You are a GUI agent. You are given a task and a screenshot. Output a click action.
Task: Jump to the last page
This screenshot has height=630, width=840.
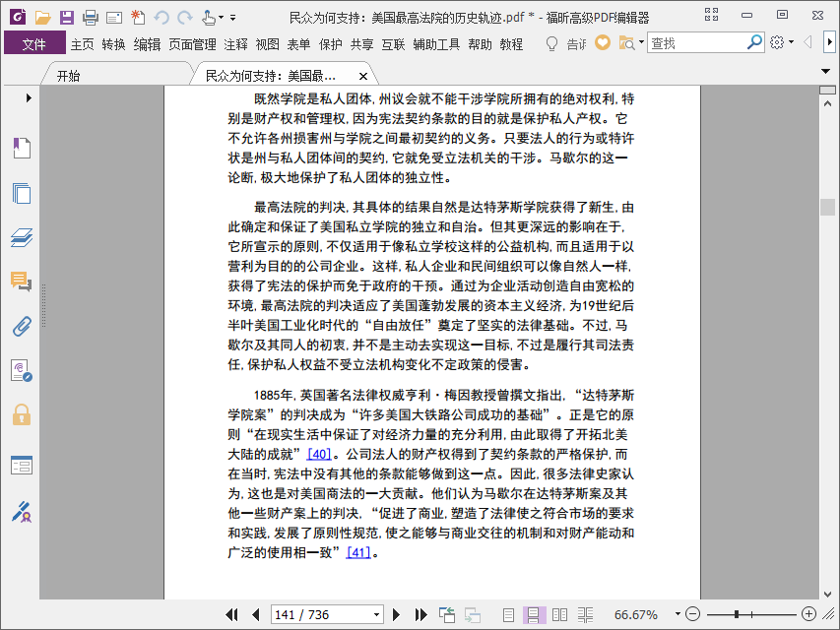coord(421,614)
